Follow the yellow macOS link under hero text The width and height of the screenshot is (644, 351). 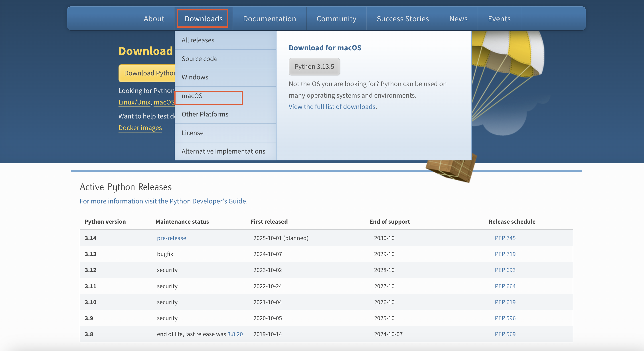tap(164, 102)
